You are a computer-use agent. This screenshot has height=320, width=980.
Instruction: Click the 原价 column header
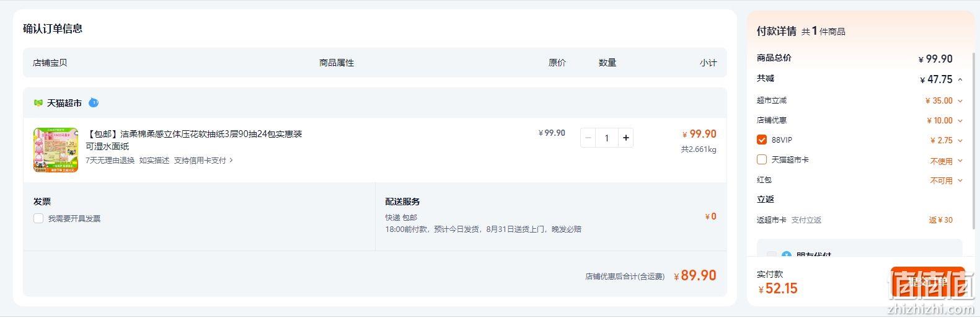(x=557, y=63)
